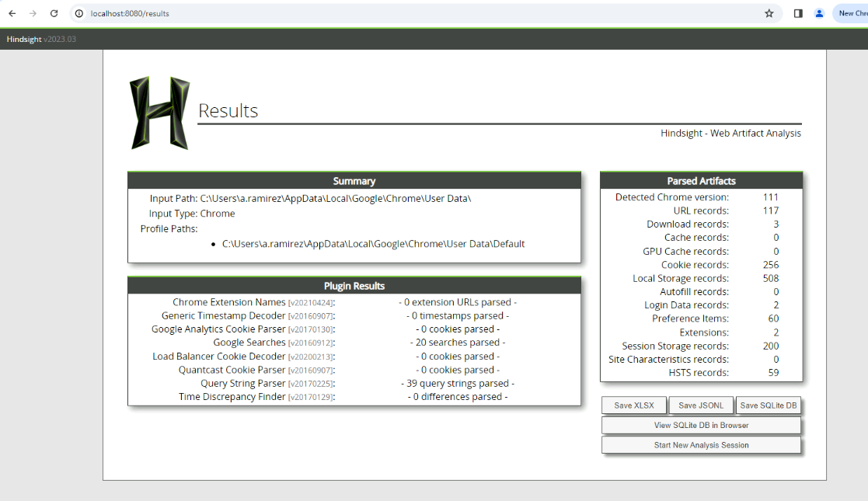This screenshot has height=501, width=868.
Task: Open the site information icon in the address bar
Action: [x=79, y=13]
